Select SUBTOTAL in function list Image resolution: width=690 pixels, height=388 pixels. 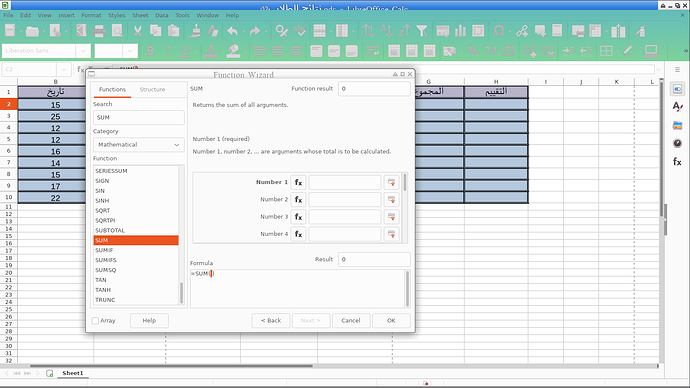click(136, 231)
